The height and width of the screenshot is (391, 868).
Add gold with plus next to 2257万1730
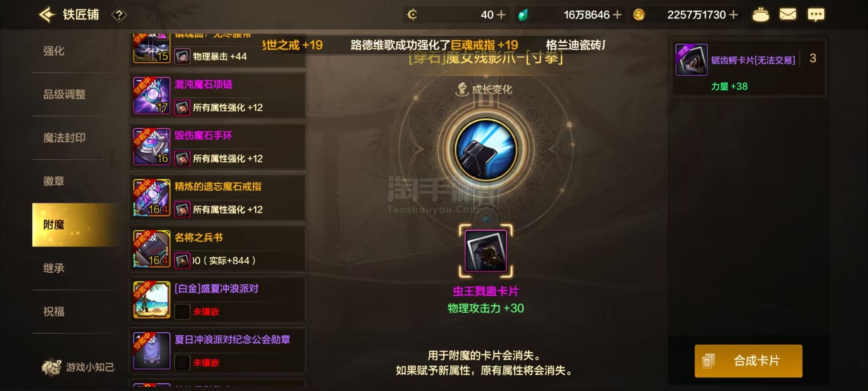tap(733, 15)
